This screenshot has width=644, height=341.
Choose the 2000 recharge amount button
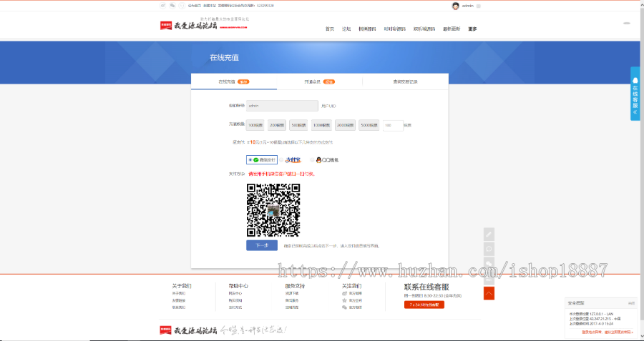click(x=346, y=125)
